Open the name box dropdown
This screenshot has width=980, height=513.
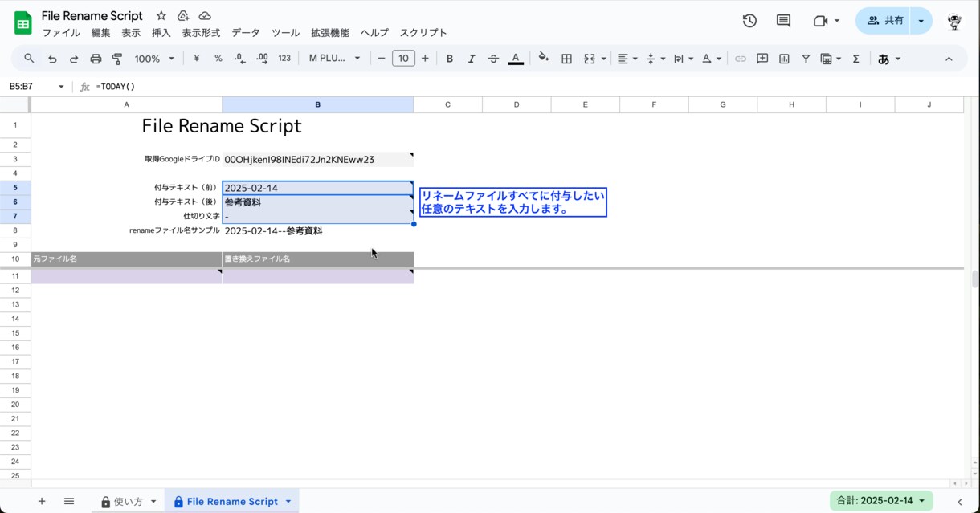pos(61,86)
